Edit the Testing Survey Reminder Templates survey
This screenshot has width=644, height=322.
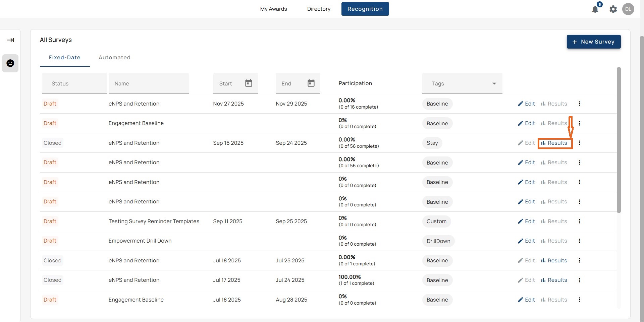point(526,221)
